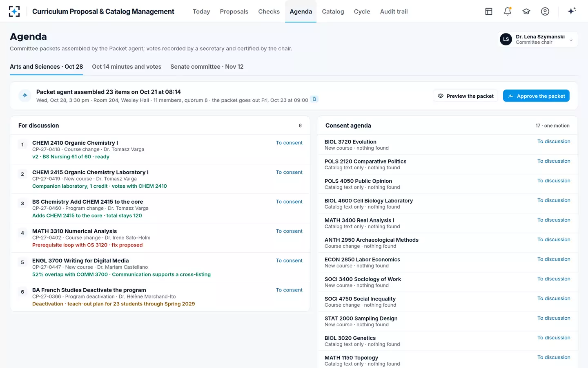Move CHEM 2415 Laboratory I to consent
Screen dimensions: 588x368
(x=289, y=172)
